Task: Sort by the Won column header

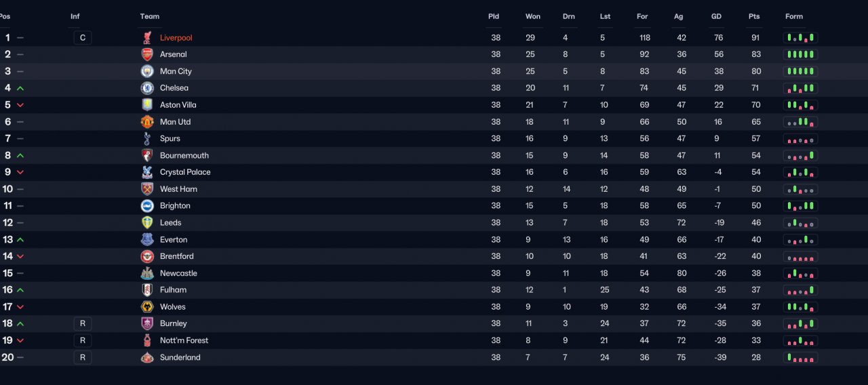Action: 533,17
